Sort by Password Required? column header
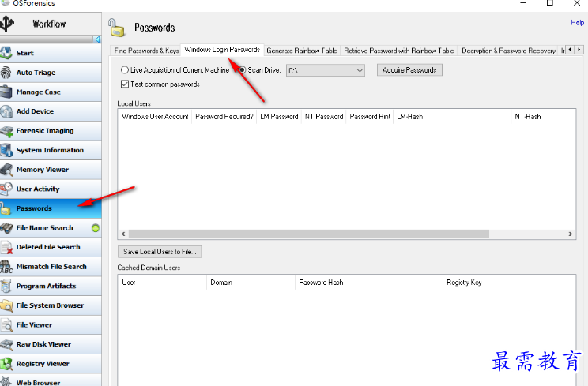 coord(224,117)
